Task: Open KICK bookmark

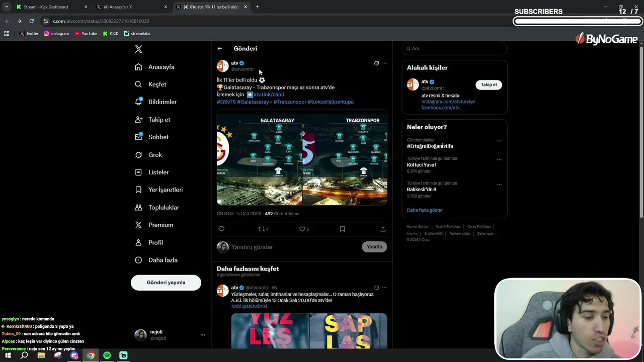Action: pyautogui.click(x=111, y=34)
